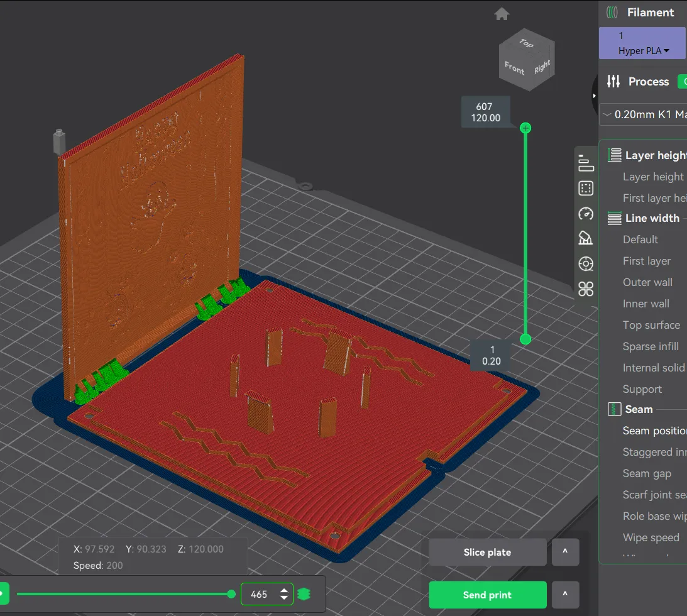Click the X: 97.592 coordinate readout
The width and height of the screenshot is (687, 616).
point(94,549)
